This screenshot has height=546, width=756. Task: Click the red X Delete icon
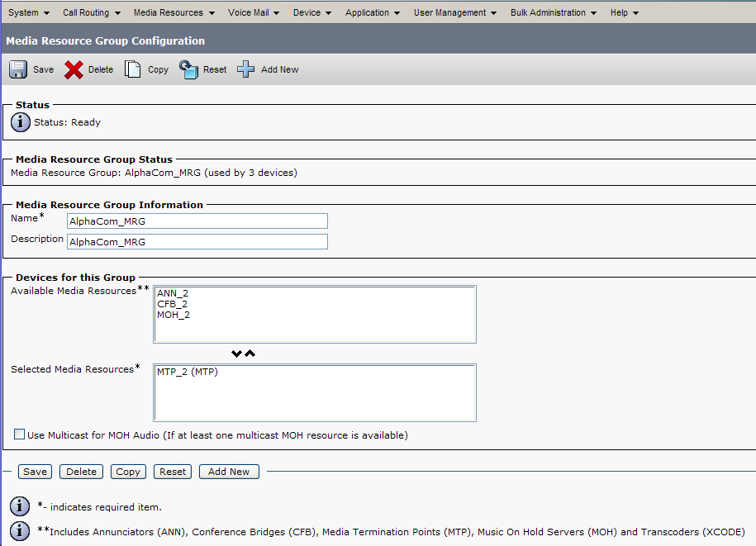74,69
